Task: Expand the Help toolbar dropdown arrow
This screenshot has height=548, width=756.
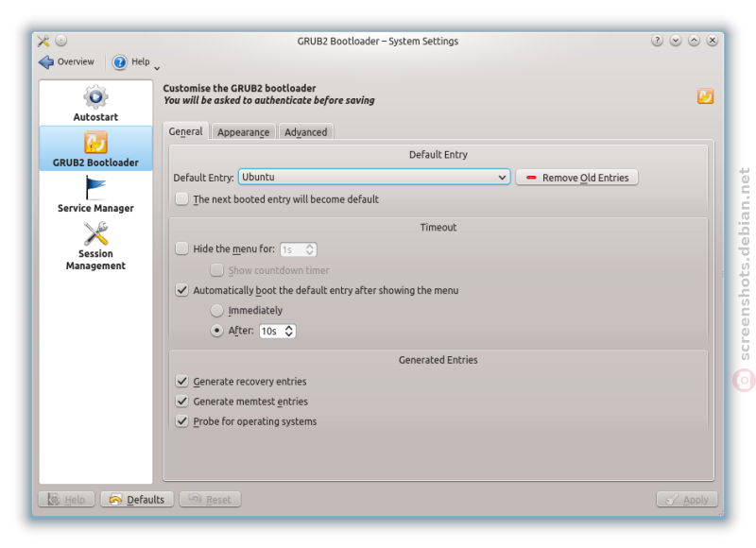Action: pyautogui.click(x=157, y=68)
